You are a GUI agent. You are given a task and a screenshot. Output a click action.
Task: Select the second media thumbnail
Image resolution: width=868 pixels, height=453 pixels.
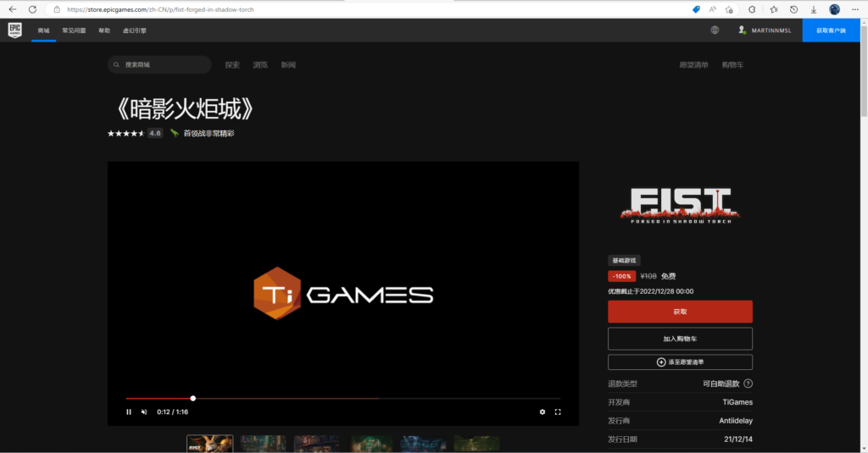pos(264,444)
